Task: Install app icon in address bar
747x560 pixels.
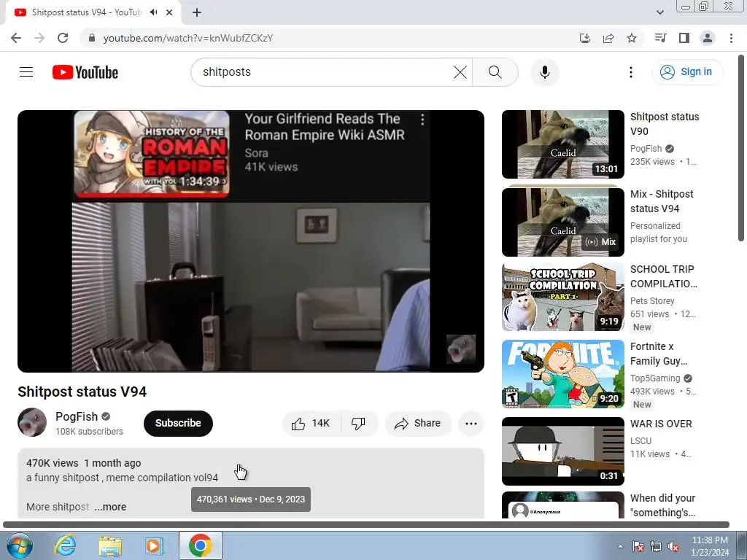Action: (x=584, y=38)
